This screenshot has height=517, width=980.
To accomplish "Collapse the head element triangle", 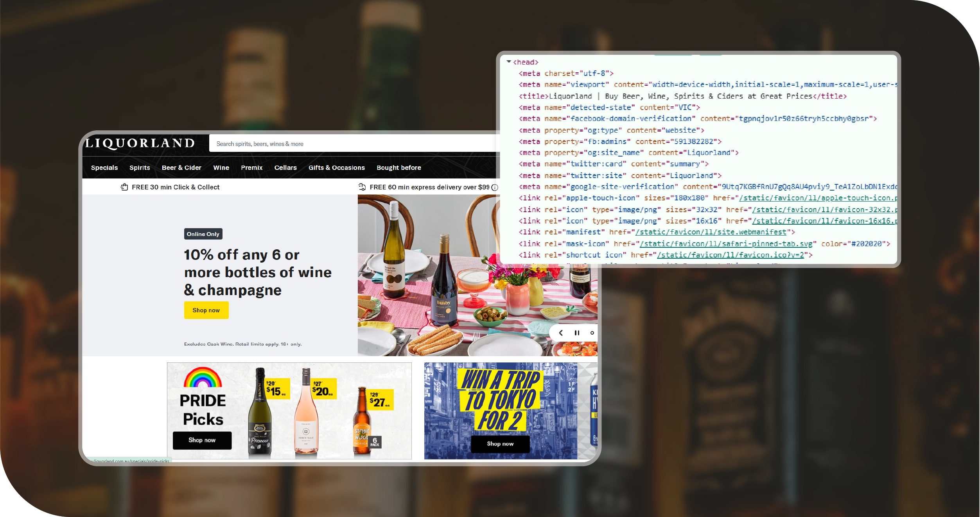I will click(x=509, y=62).
